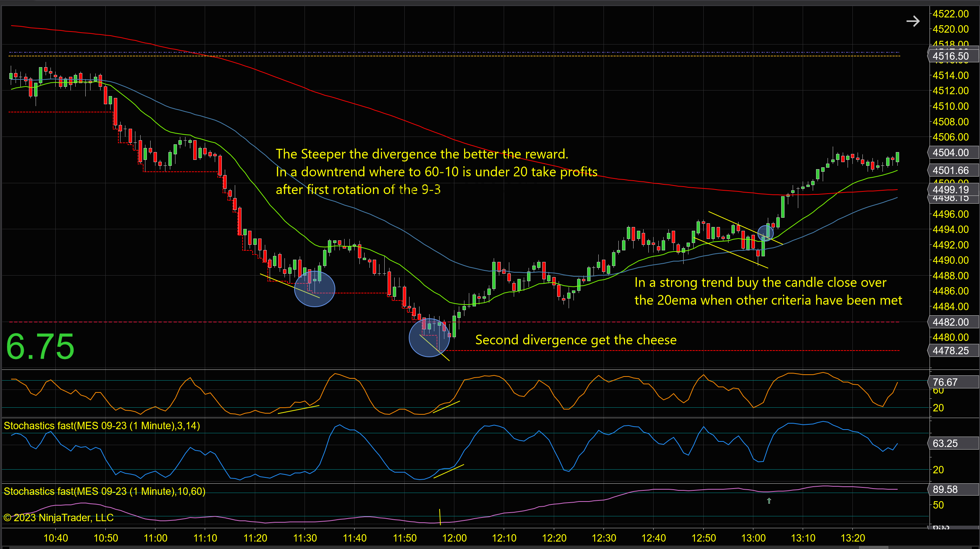
Task: Click the NinjaTrader, LLC copyright text
Action: tap(59, 518)
